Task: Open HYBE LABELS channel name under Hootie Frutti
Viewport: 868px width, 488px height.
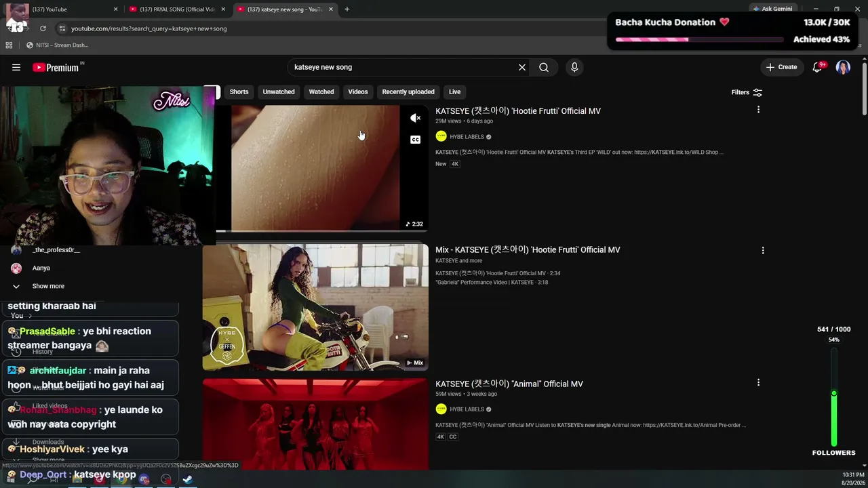Action: [467, 137]
